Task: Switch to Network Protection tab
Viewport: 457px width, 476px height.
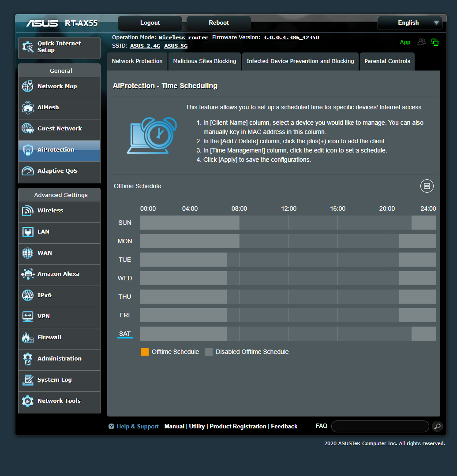Action: (137, 61)
